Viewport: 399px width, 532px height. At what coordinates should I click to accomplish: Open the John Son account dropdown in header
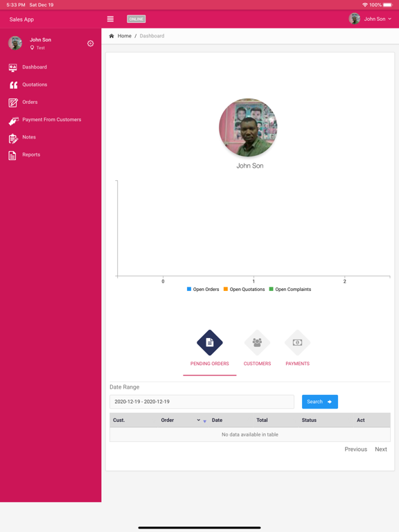tap(378, 19)
